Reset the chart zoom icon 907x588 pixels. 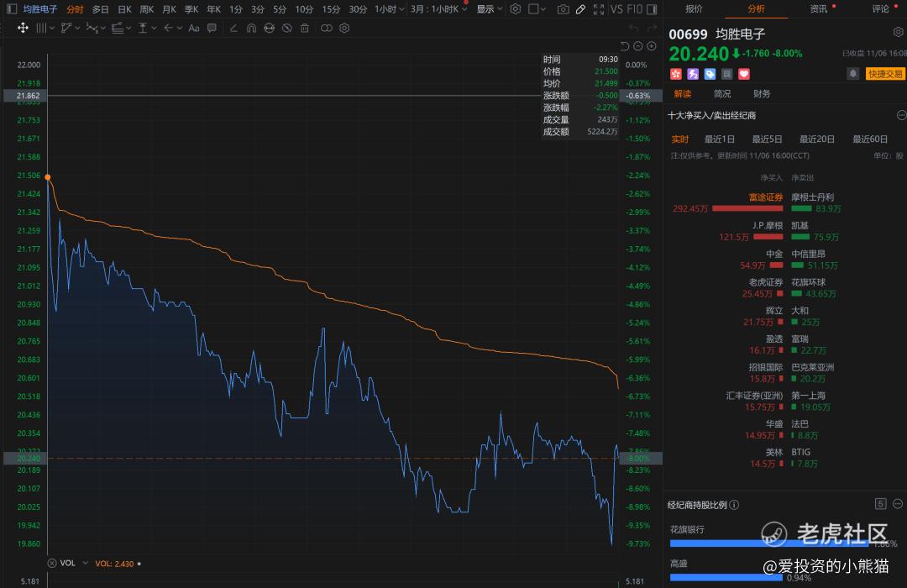625,46
